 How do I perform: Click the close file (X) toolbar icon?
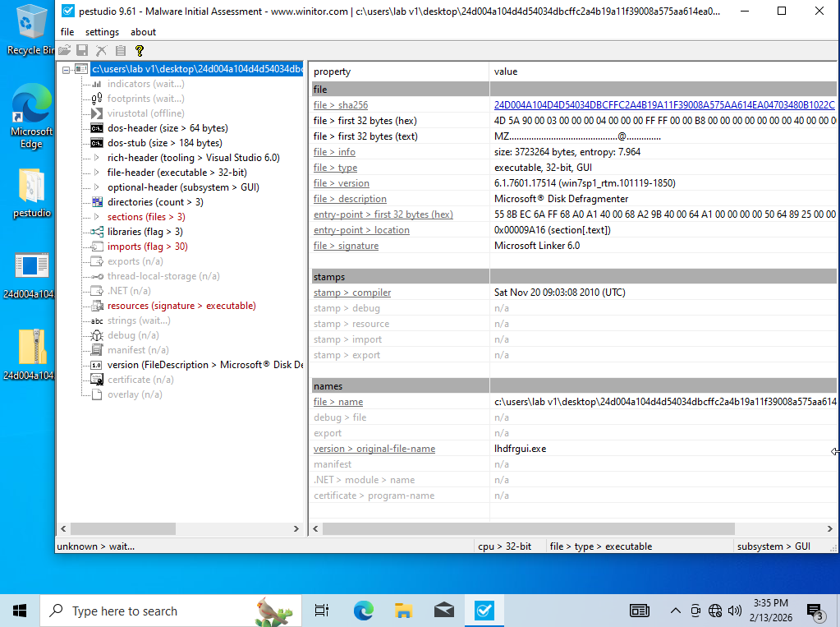(101, 50)
